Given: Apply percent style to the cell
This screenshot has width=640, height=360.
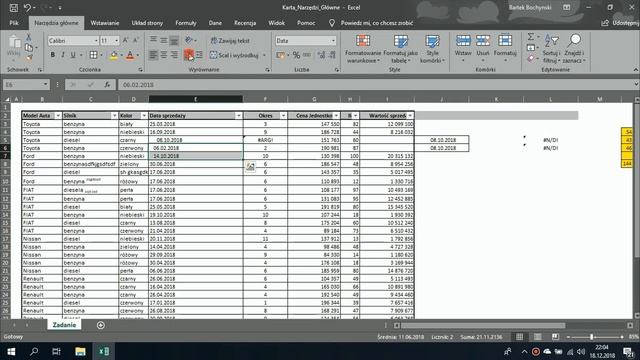Looking at the screenshot, I should [296, 55].
